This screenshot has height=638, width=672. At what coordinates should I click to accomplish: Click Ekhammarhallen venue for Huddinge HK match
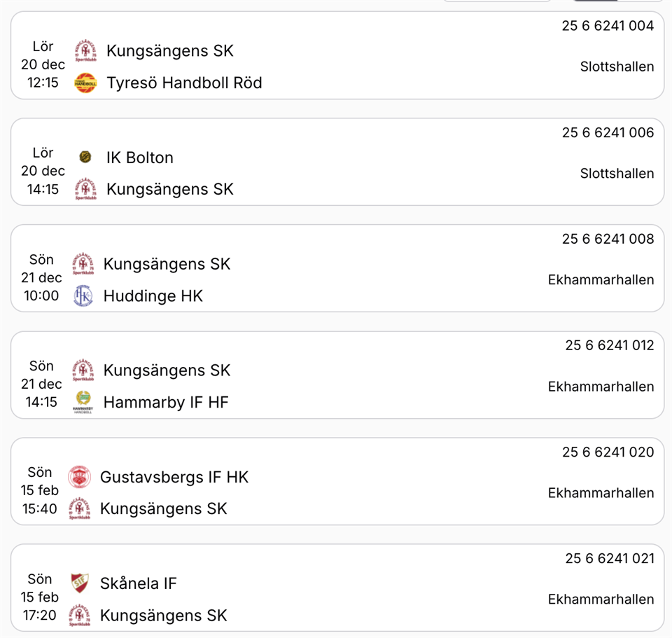coord(601,280)
